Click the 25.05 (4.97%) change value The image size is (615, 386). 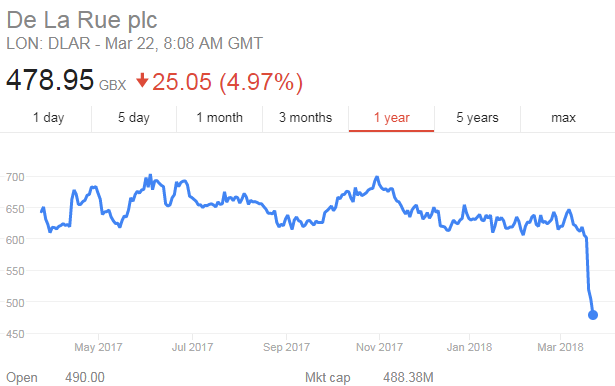[x=227, y=82]
